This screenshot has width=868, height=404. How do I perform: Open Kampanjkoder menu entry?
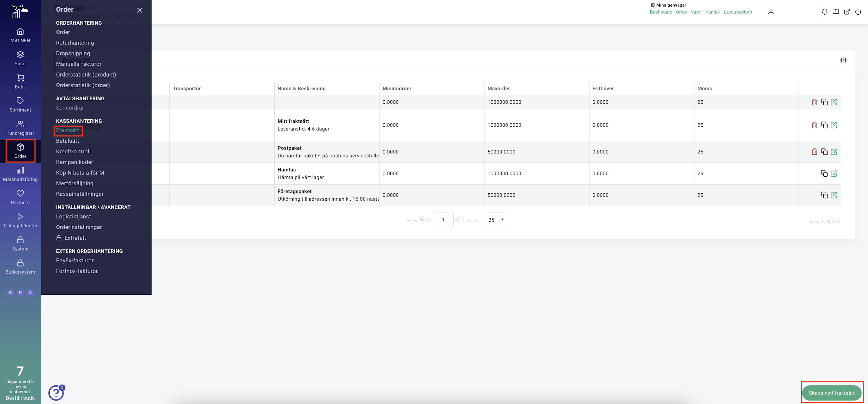pos(74,162)
